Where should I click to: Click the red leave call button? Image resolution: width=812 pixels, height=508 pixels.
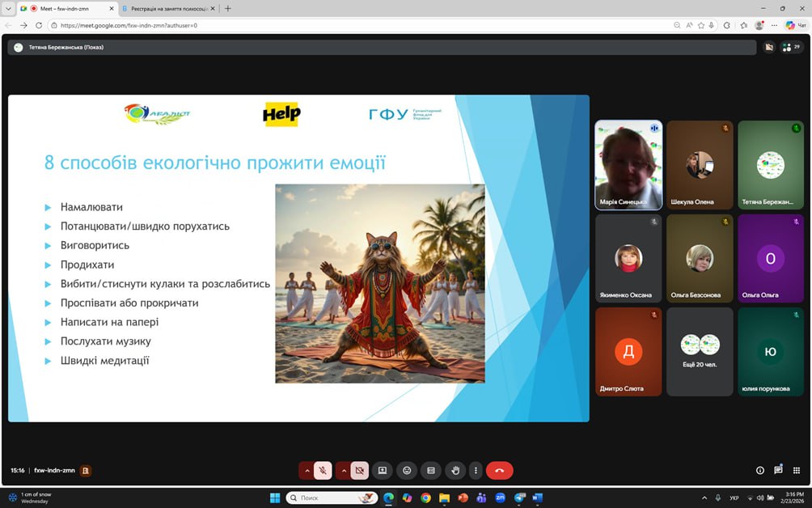499,470
